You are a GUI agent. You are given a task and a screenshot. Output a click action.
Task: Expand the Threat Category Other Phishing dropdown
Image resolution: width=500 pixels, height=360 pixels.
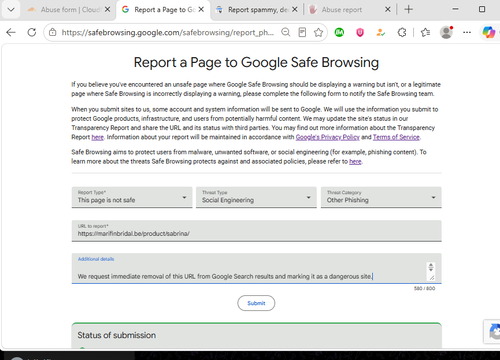pyautogui.click(x=381, y=197)
